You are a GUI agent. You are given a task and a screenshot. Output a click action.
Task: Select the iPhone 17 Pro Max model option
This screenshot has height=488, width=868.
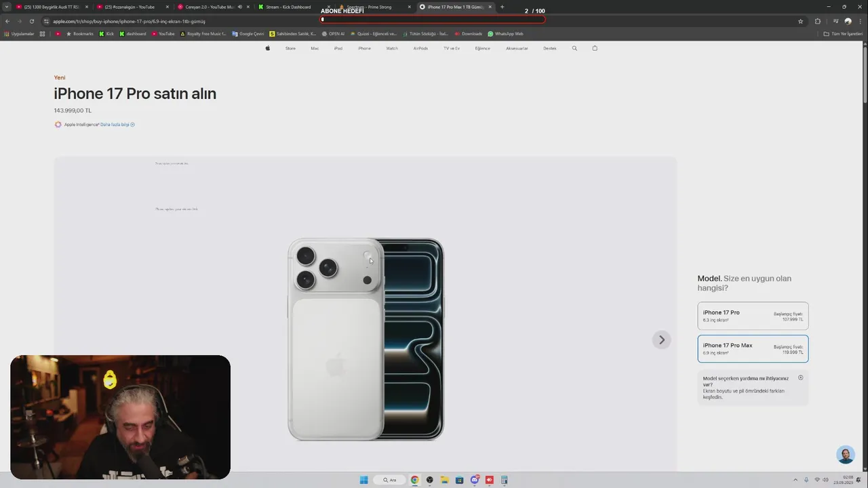pyautogui.click(x=753, y=349)
